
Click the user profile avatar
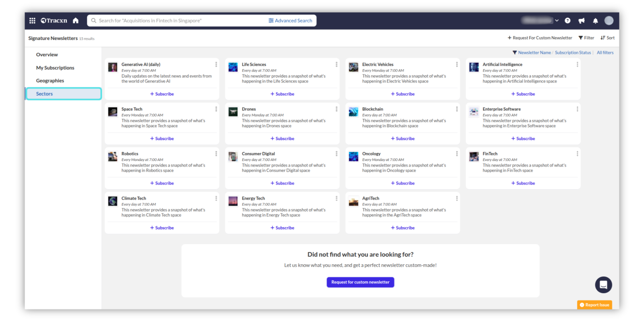(x=609, y=21)
